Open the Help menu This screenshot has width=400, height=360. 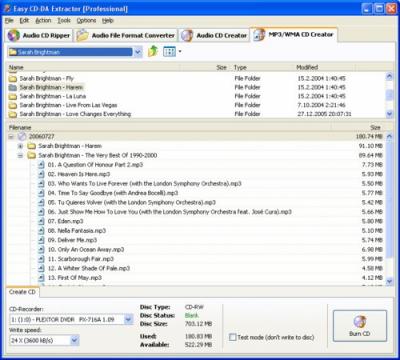108,21
